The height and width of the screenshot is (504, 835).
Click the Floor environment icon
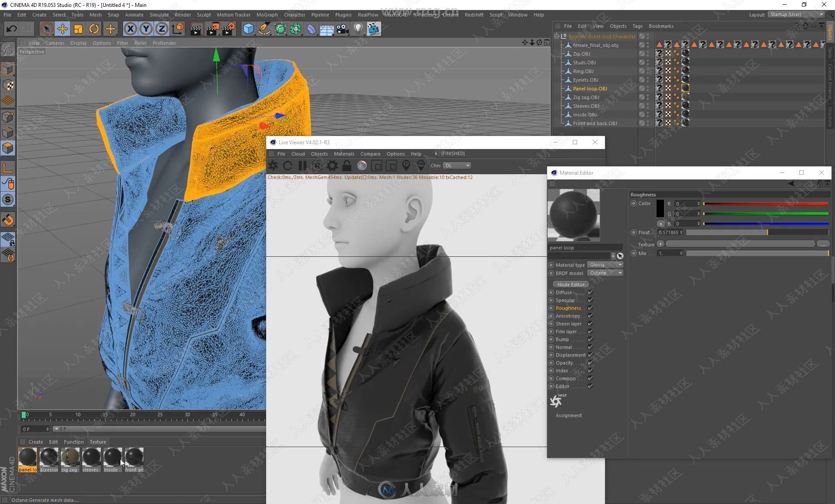point(327,29)
